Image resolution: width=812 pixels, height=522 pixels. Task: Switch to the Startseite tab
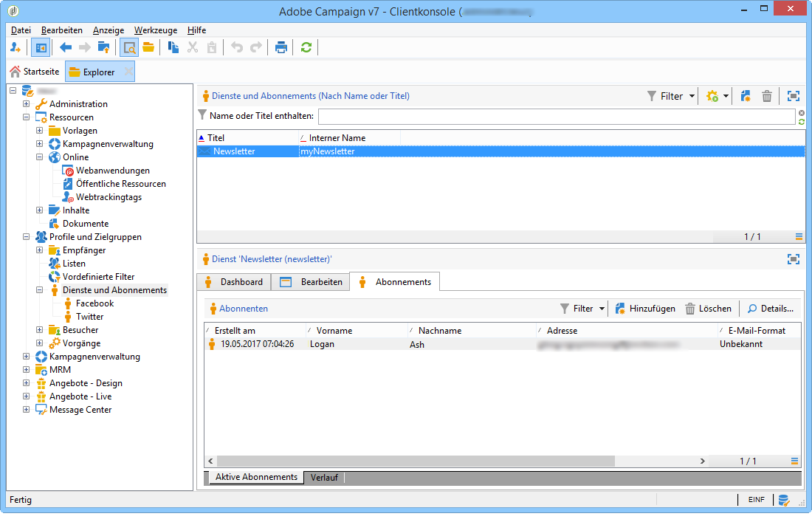pos(35,72)
